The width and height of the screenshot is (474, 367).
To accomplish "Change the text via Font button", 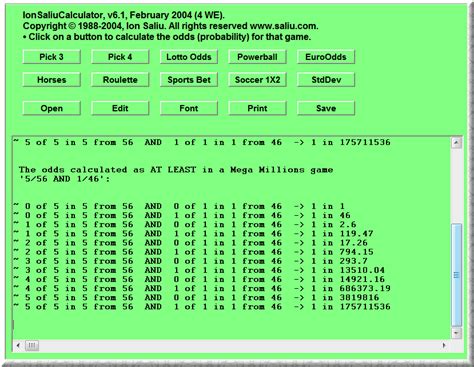I will coord(189,108).
